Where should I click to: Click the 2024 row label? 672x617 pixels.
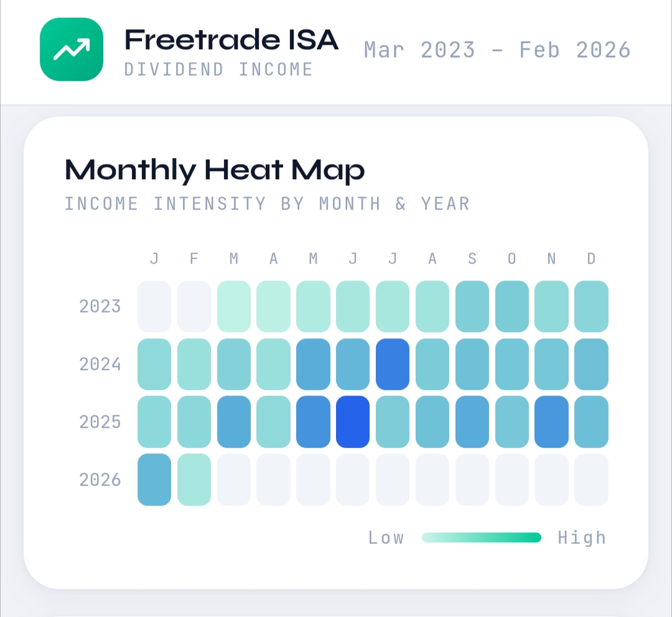[100, 364]
